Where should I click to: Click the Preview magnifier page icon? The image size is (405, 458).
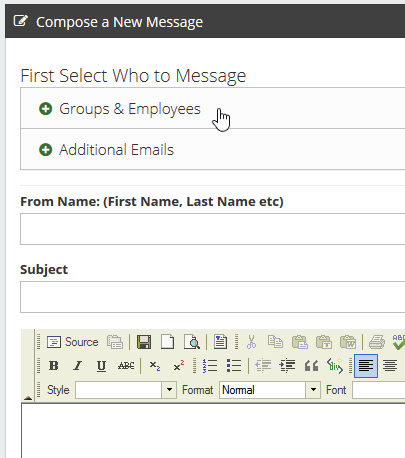(192, 342)
